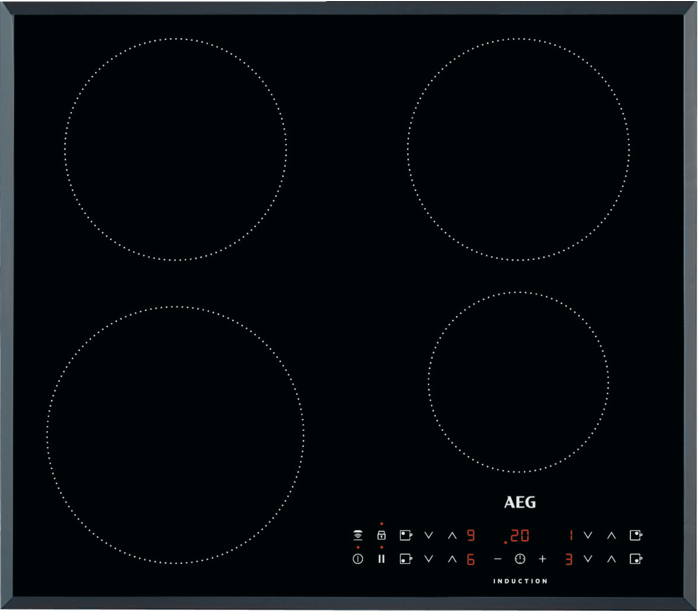
Task: Tap the down arrow beside display 6
Action: click(x=429, y=559)
